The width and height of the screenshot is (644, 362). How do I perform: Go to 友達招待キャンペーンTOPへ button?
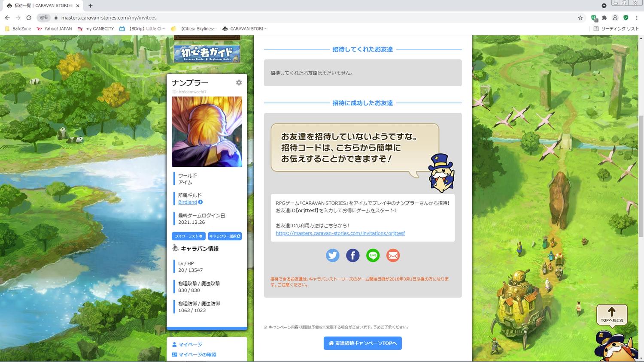(x=362, y=343)
